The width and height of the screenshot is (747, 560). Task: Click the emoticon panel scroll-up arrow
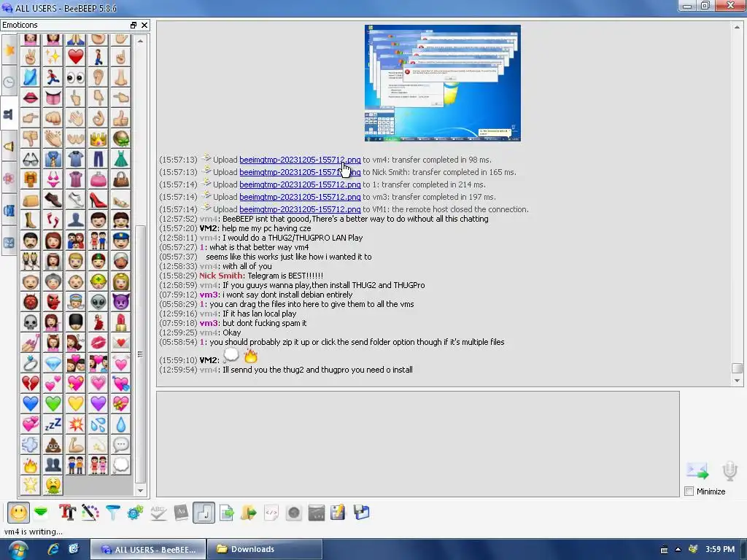pyautogui.click(x=141, y=42)
